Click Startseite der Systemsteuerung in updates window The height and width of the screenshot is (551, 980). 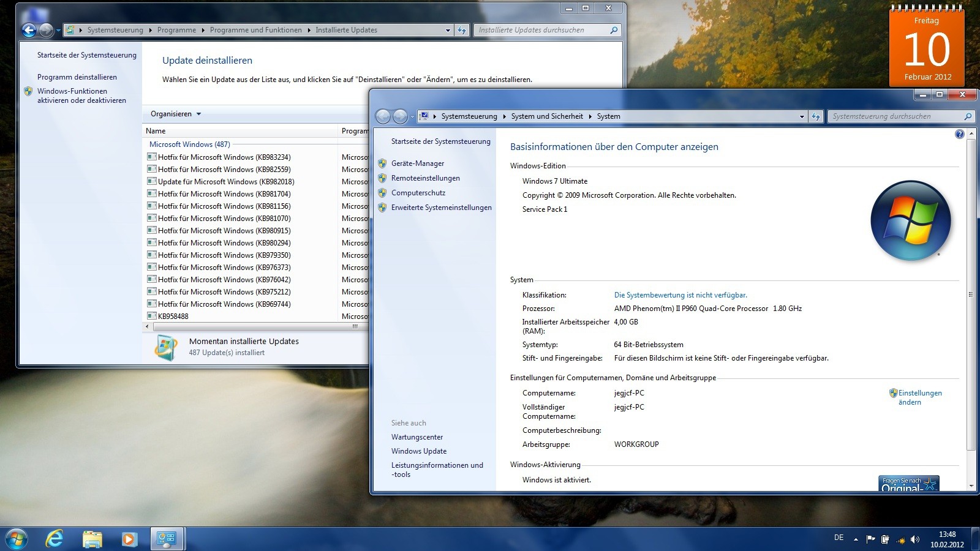pos(87,55)
